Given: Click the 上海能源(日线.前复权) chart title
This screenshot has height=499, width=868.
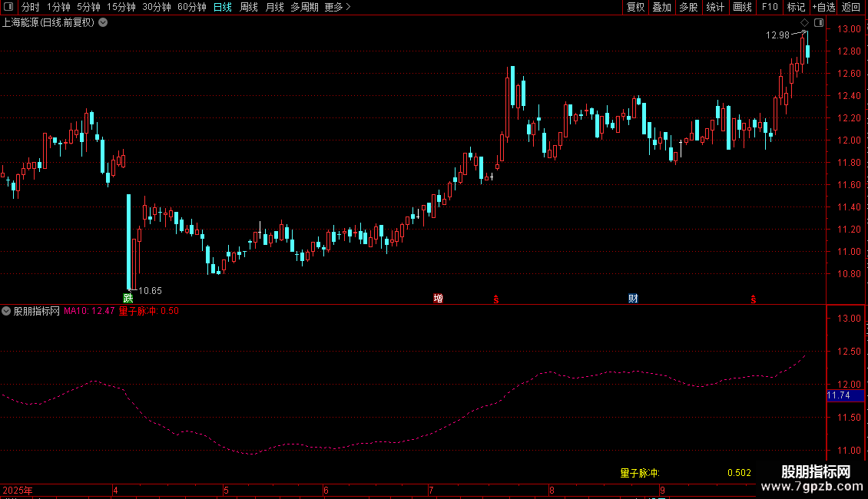Looking at the screenshot, I should point(48,23).
